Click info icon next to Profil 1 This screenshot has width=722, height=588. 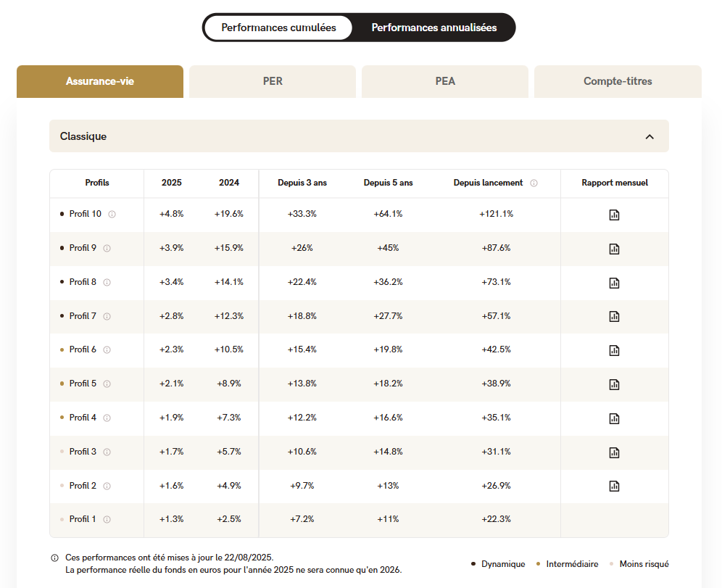pyautogui.click(x=107, y=519)
